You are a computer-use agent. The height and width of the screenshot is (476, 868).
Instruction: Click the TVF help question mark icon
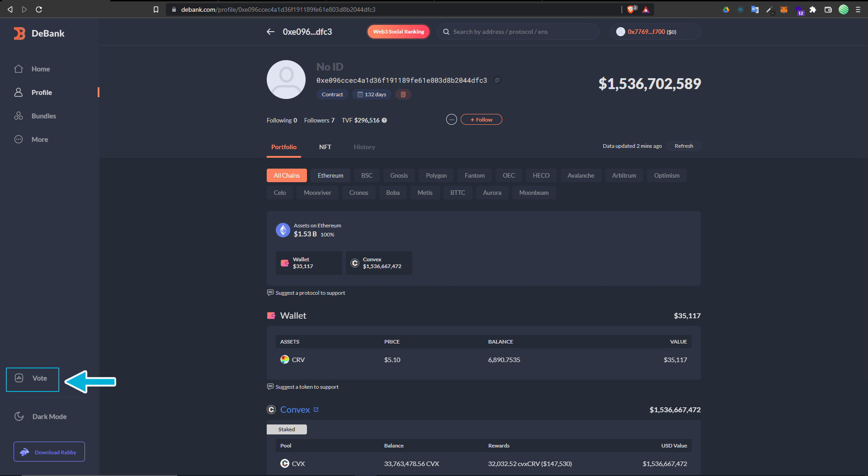[384, 120]
